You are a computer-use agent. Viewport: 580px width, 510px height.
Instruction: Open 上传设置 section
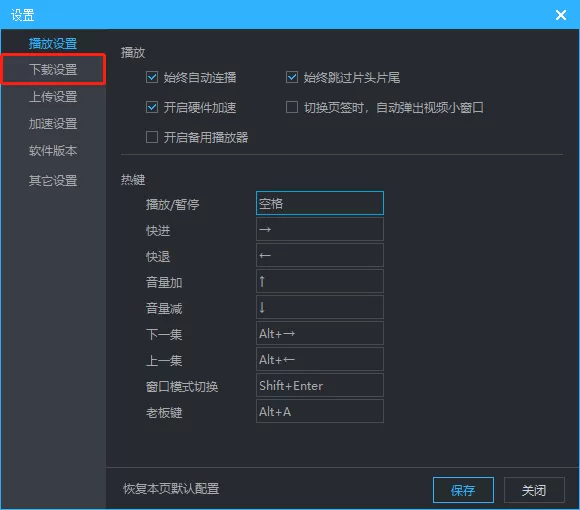[x=53, y=96]
